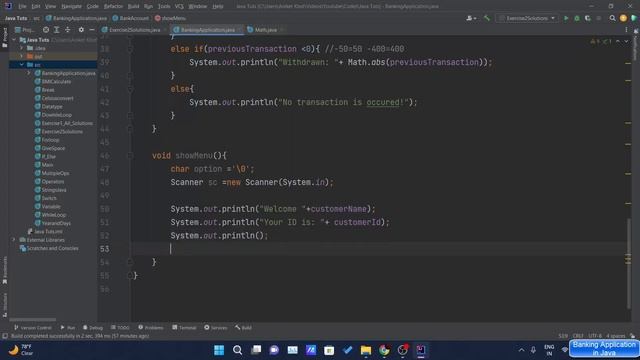This screenshot has height=360, width=640.
Task: Open the Problems tool window
Action: coord(151,327)
